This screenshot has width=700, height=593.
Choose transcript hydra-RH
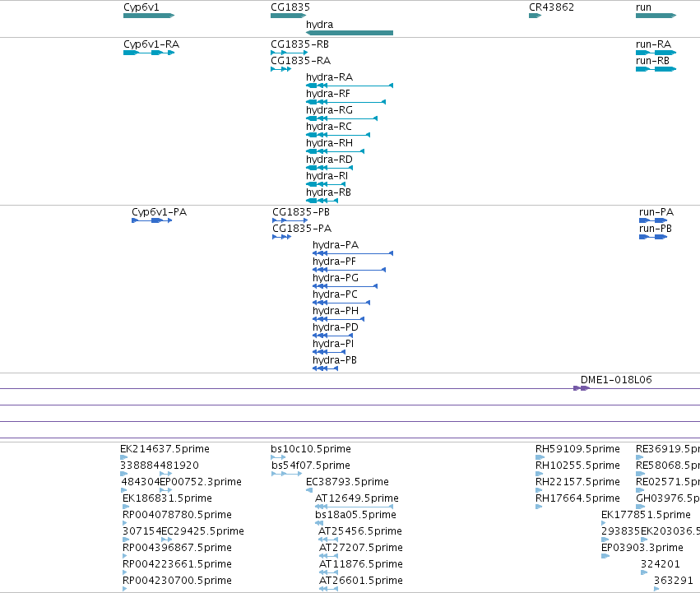(x=336, y=151)
